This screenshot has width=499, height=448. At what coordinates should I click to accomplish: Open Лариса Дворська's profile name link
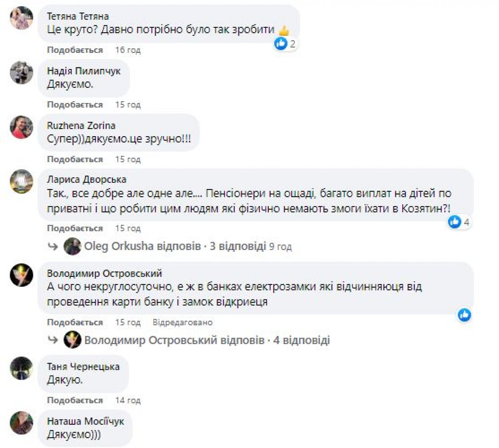[x=87, y=180]
